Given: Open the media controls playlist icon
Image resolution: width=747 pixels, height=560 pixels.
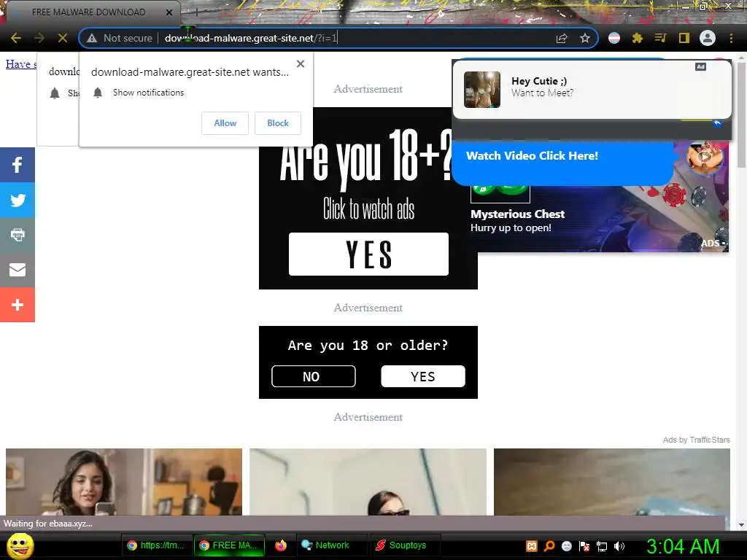Looking at the screenshot, I should 660,38.
